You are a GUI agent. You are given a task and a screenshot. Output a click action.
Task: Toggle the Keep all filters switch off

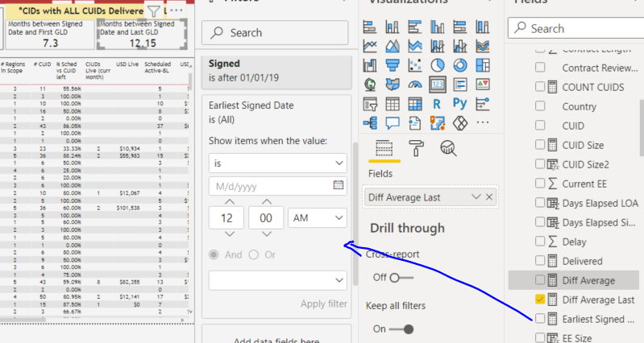click(401, 329)
